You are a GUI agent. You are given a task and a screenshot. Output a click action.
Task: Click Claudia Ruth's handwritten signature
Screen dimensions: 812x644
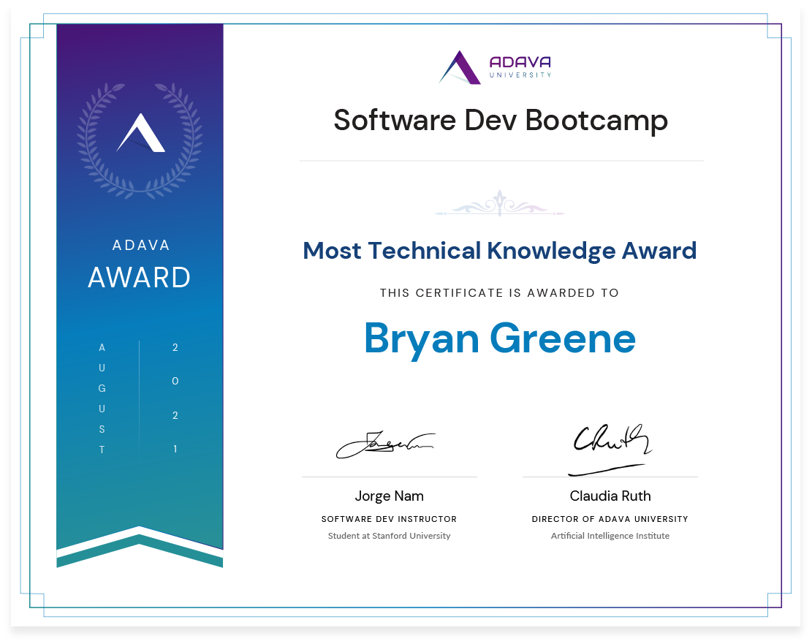coord(610,445)
